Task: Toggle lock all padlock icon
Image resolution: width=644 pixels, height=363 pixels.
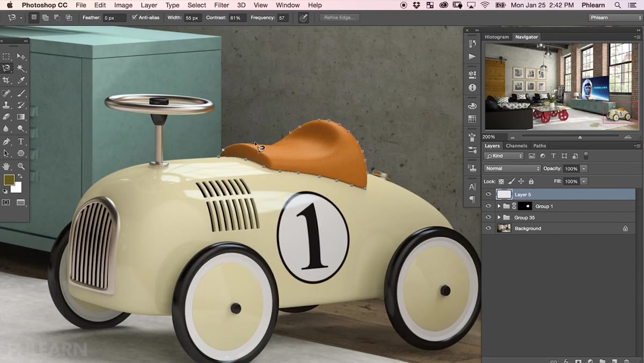Action: (531, 181)
